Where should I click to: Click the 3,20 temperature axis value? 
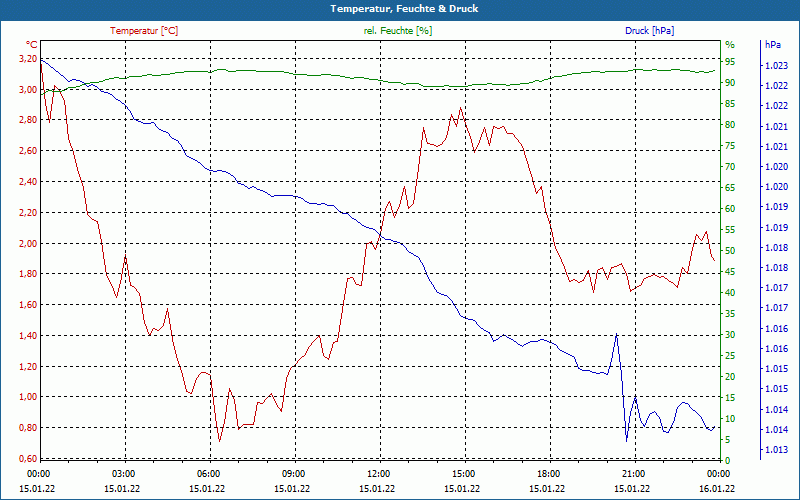(x=28, y=59)
